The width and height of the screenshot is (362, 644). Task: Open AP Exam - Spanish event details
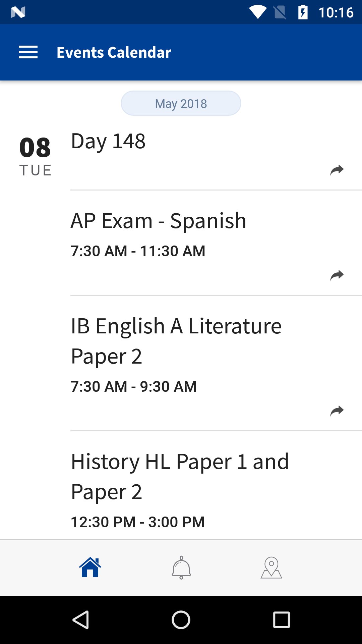point(158,221)
